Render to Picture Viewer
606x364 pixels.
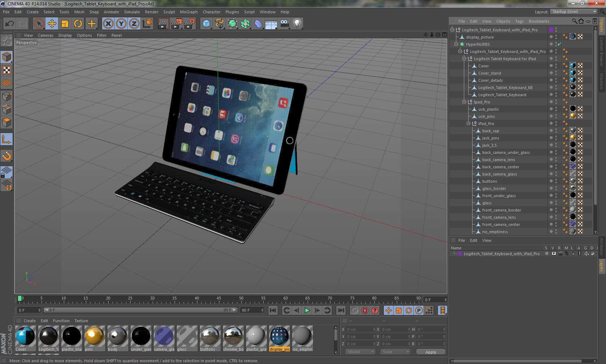176,24
